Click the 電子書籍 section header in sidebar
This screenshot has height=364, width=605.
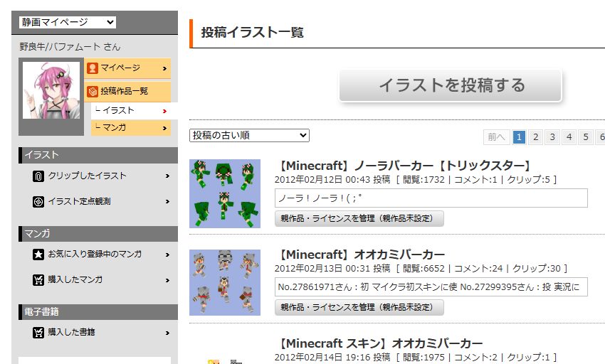point(98,311)
